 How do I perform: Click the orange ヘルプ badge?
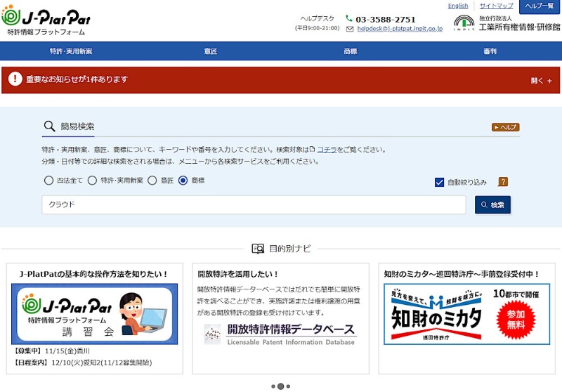click(505, 127)
